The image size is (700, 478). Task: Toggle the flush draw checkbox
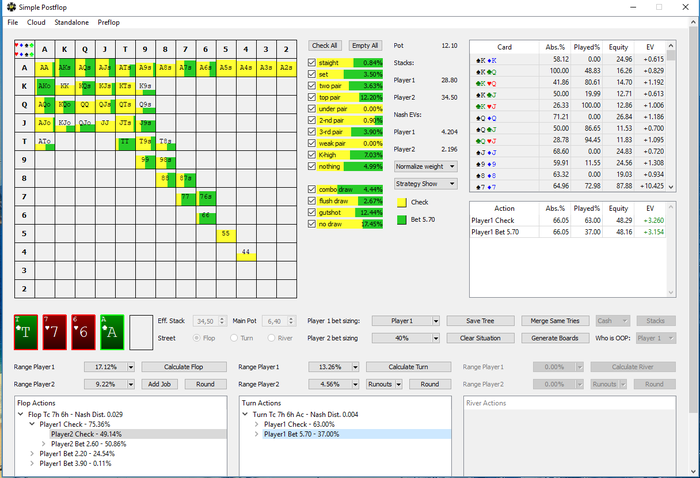[313, 200]
